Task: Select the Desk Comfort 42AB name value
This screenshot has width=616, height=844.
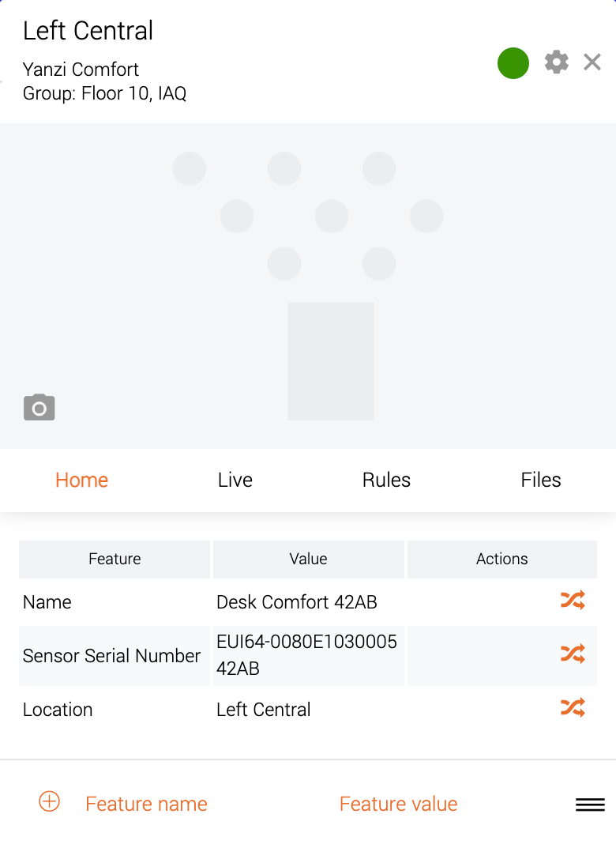Action: [296, 602]
